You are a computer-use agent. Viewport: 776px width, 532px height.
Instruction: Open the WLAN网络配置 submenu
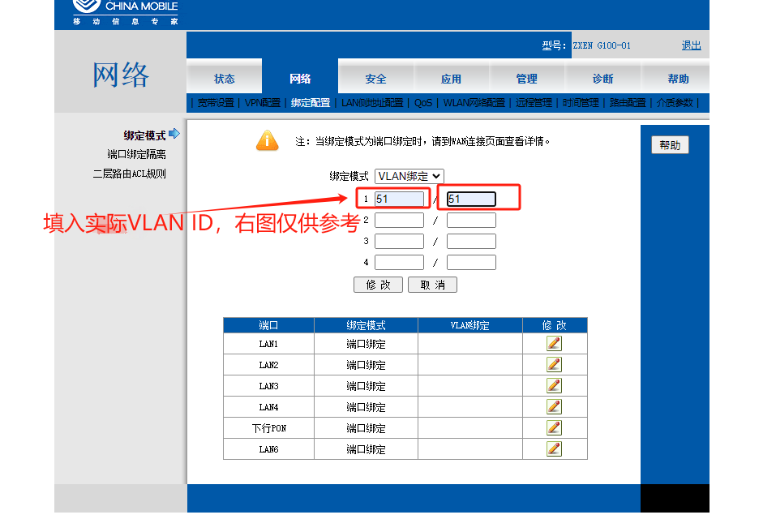[x=474, y=103]
